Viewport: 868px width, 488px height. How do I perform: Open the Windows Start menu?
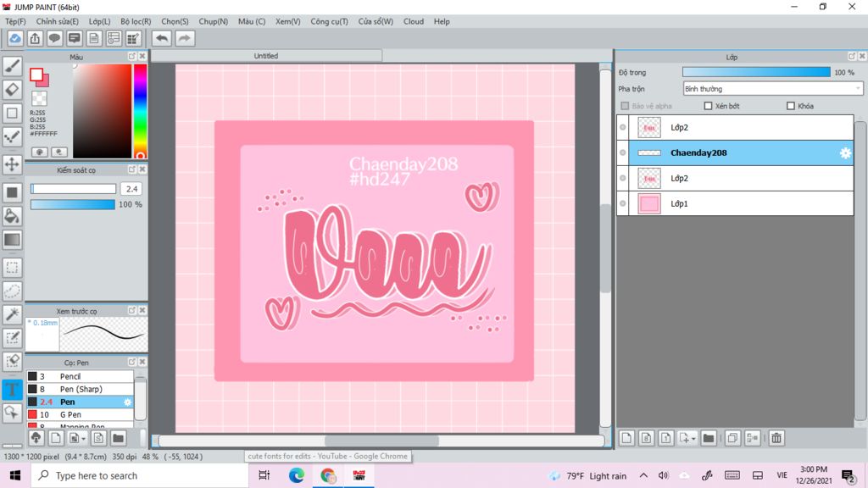tap(15, 476)
